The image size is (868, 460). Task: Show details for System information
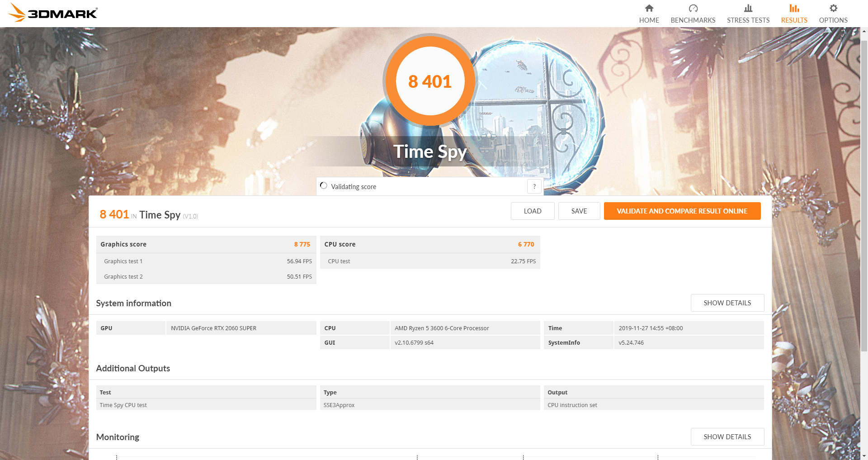pos(727,303)
